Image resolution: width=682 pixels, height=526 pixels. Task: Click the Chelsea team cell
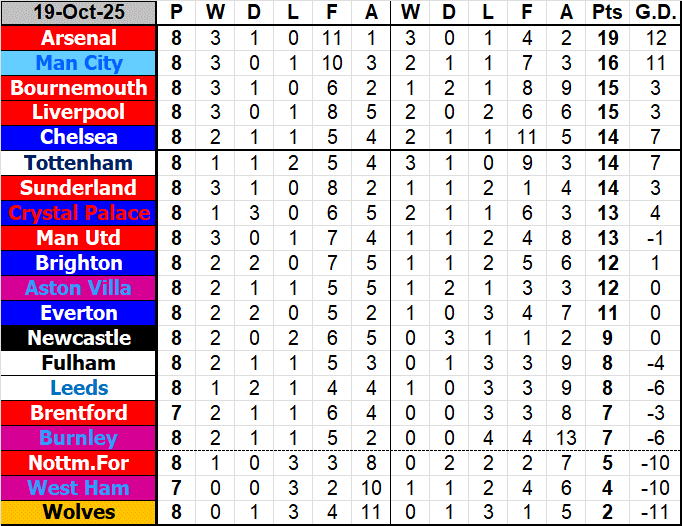tap(79, 138)
